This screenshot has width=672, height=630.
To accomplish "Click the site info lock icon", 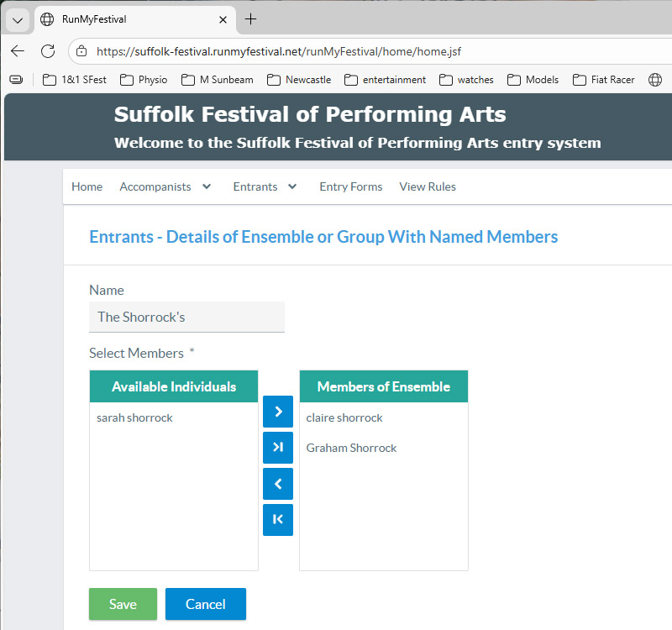I will tap(81, 50).
